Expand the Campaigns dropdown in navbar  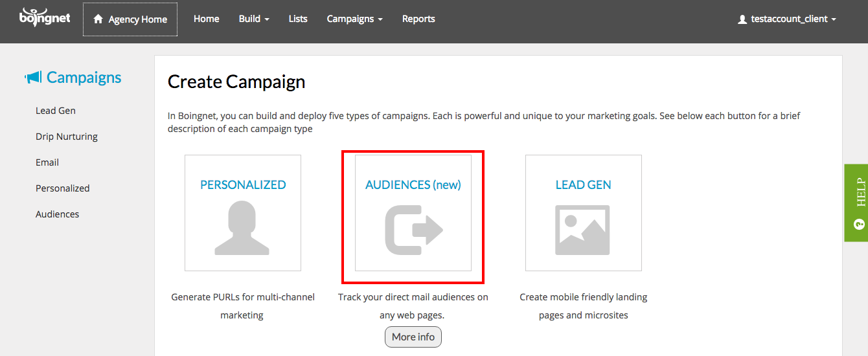(x=354, y=19)
